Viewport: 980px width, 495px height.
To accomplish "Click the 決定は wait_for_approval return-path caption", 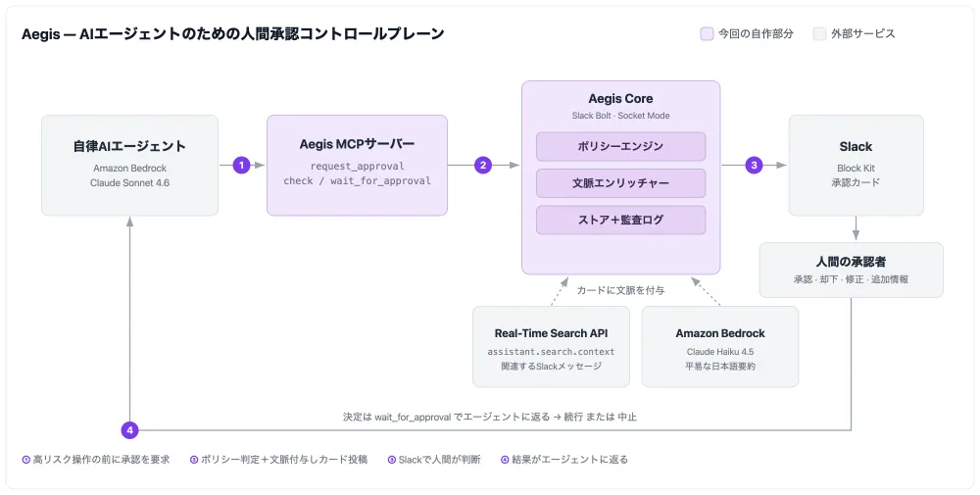I will click(x=489, y=417).
